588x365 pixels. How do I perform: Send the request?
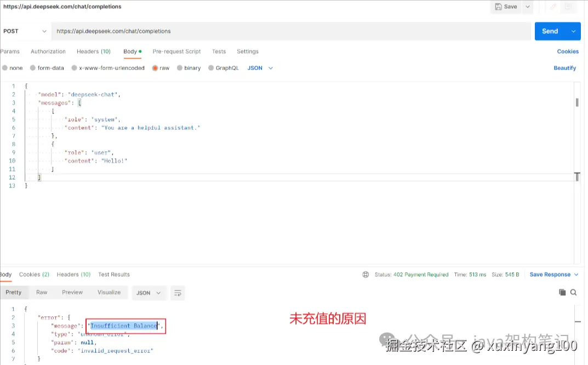pos(550,31)
